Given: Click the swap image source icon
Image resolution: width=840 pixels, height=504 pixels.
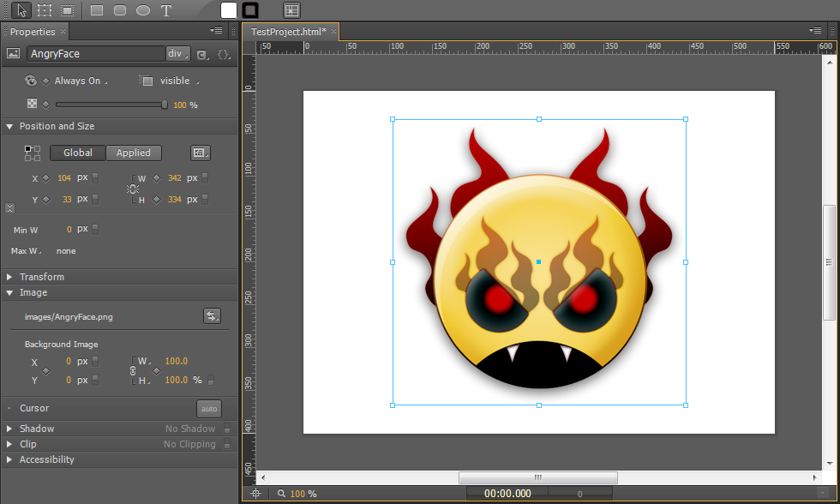Looking at the screenshot, I should (212, 316).
